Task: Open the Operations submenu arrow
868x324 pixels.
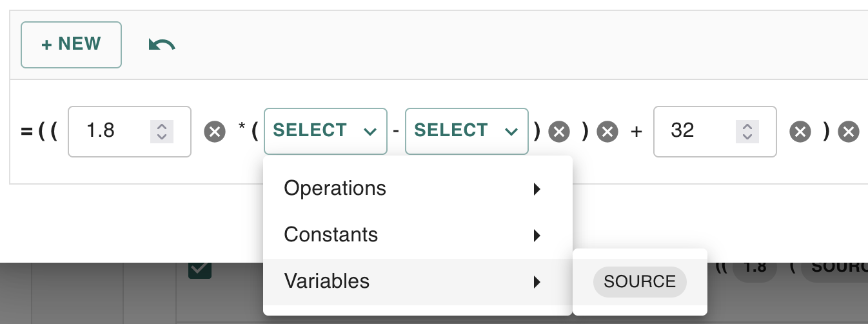Action: 537,189
